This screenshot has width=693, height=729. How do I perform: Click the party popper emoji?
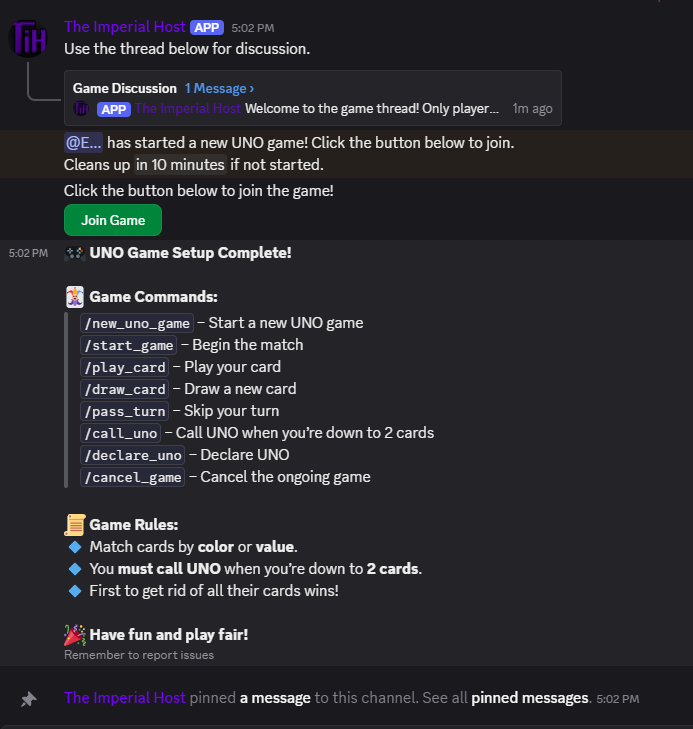click(75, 635)
